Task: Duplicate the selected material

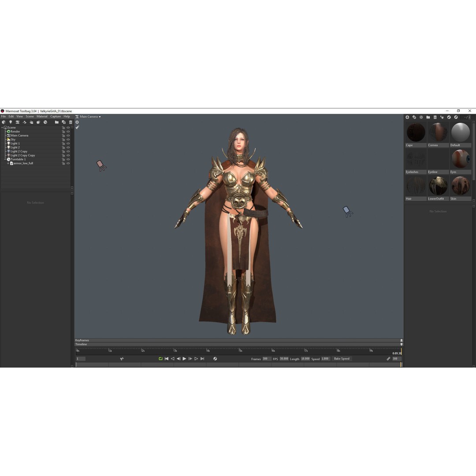Action: pos(414,117)
